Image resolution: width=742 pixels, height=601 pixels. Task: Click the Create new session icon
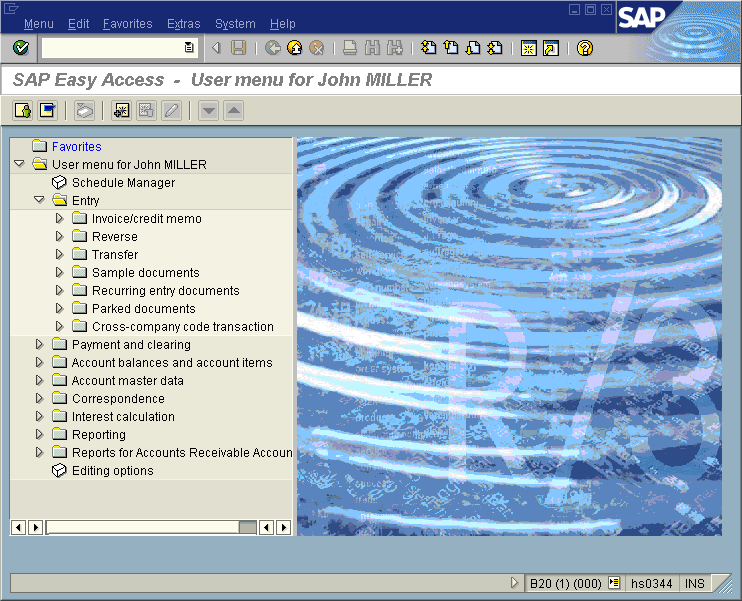click(529, 48)
